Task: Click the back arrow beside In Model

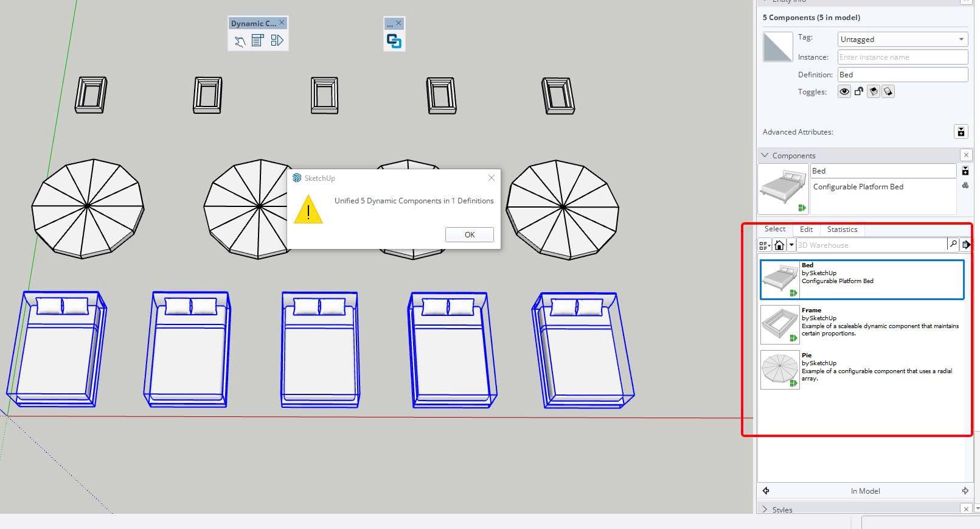Action: (x=766, y=491)
